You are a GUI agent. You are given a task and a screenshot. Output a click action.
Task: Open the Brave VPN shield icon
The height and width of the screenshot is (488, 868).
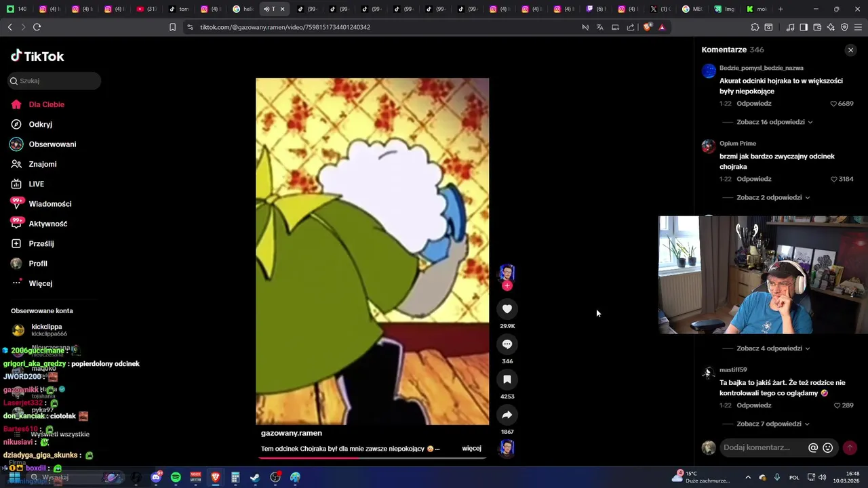[844, 27]
